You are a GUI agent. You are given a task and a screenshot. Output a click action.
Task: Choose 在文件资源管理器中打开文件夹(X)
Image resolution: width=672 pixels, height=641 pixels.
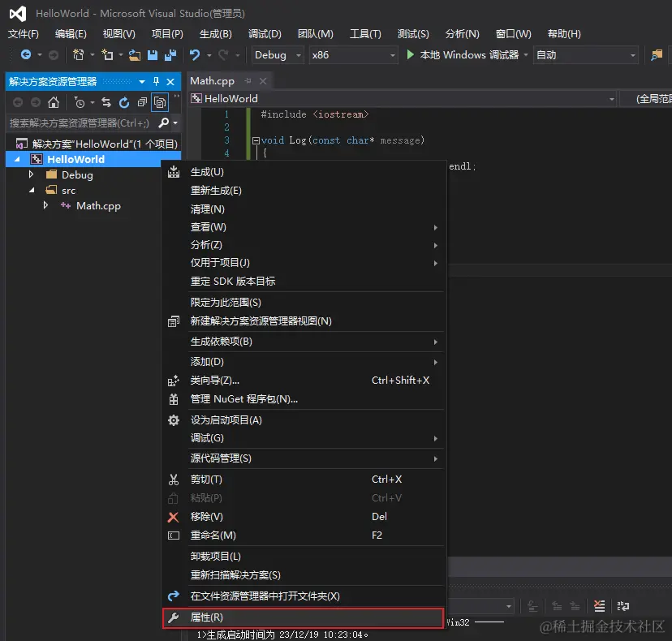tap(303, 596)
